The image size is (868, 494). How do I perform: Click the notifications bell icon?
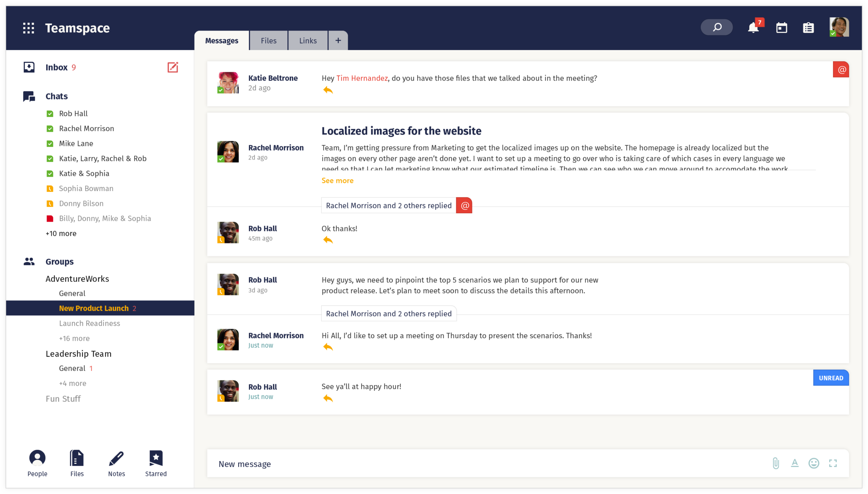[x=753, y=28]
